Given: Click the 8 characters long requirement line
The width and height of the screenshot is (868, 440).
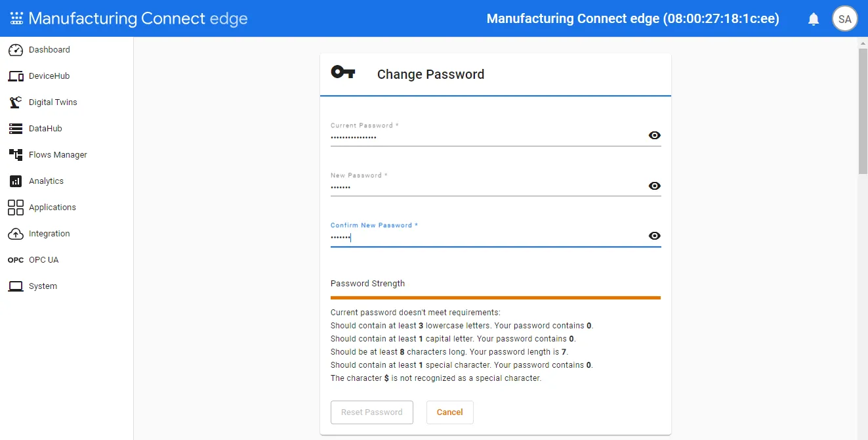Looking at the screenshot, I should (450, 352).
